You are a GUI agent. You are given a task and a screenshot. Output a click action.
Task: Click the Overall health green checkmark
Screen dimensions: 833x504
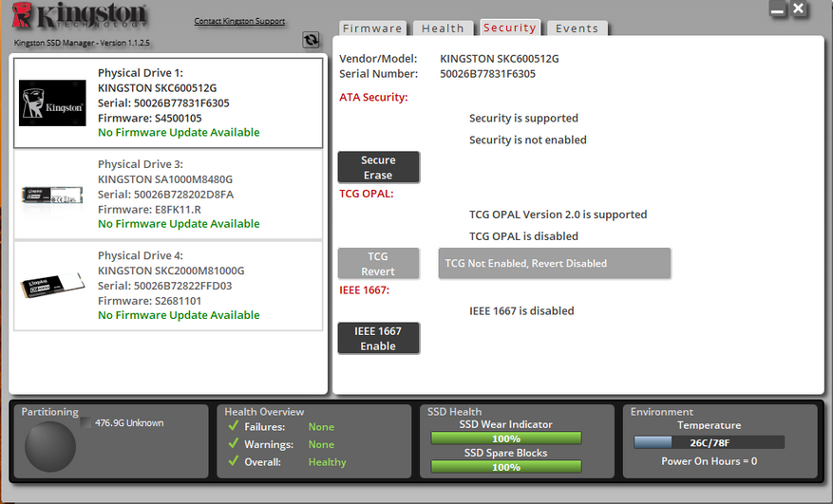click(x=234, y=461)
